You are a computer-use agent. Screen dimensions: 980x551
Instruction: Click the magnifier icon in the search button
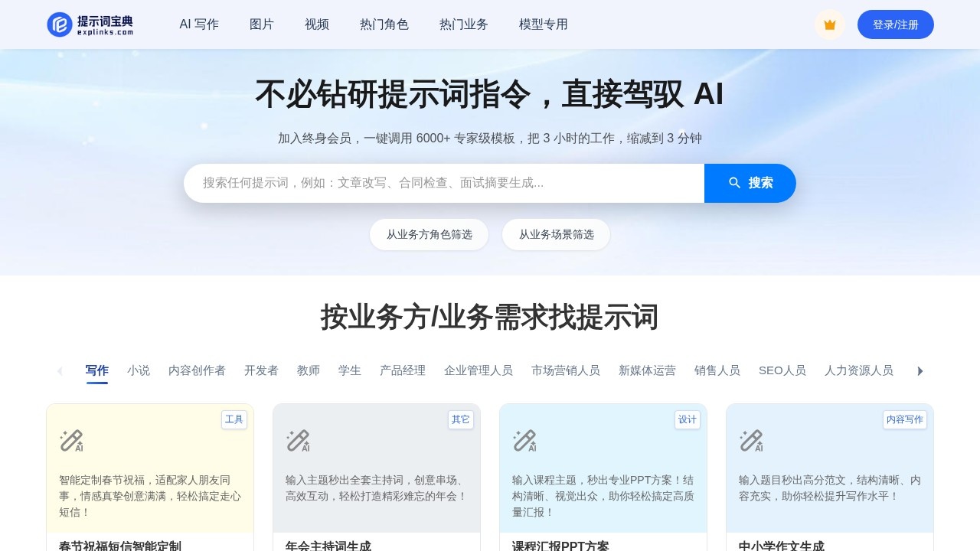[734, 183]
